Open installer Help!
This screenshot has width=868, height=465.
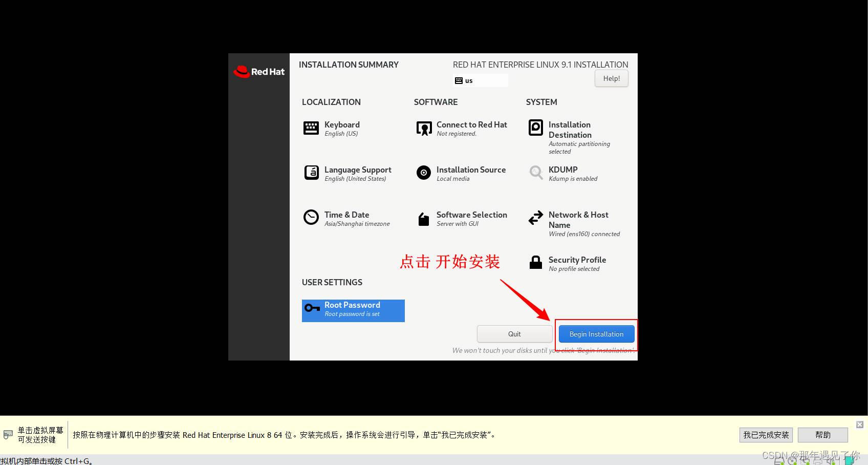(611, 78)
